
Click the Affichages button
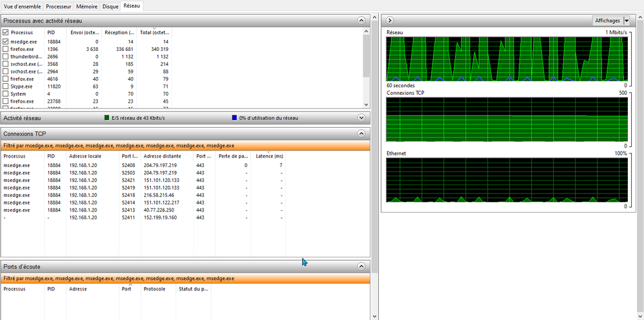(607, 21)
